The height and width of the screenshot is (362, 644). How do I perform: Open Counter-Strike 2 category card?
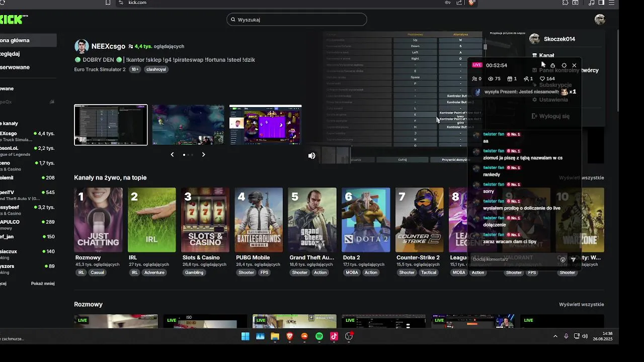tap(419, 220)
